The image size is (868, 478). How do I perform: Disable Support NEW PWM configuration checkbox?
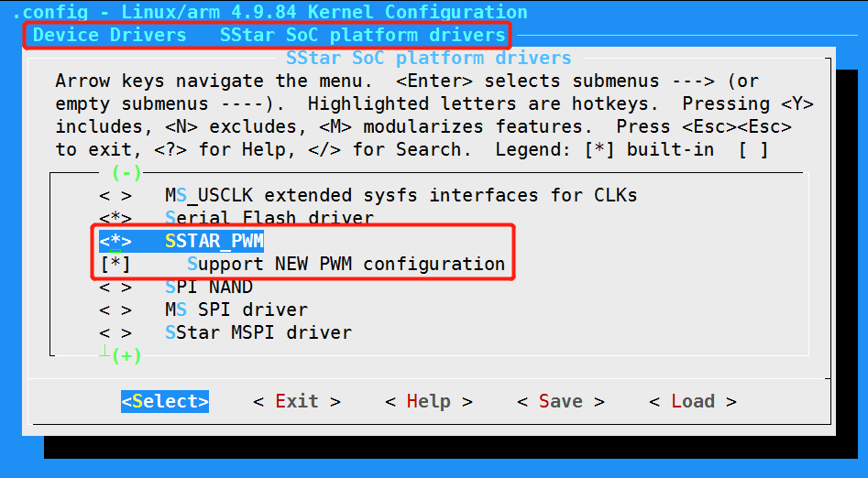click(x=115, y=265)
